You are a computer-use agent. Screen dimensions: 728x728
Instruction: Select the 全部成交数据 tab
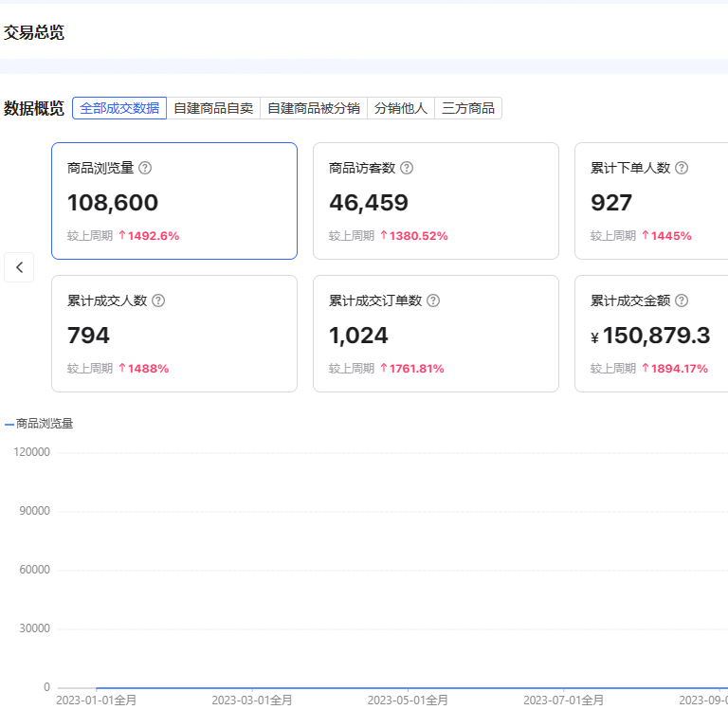tap(119, 108)
